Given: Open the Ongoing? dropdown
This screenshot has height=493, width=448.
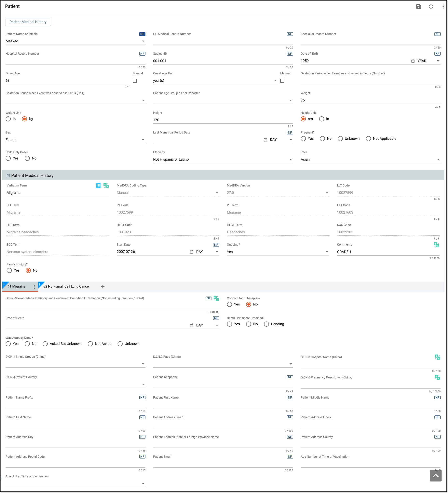Looking at the screenshot, I should pyautogui.click(x=278, y=252).
